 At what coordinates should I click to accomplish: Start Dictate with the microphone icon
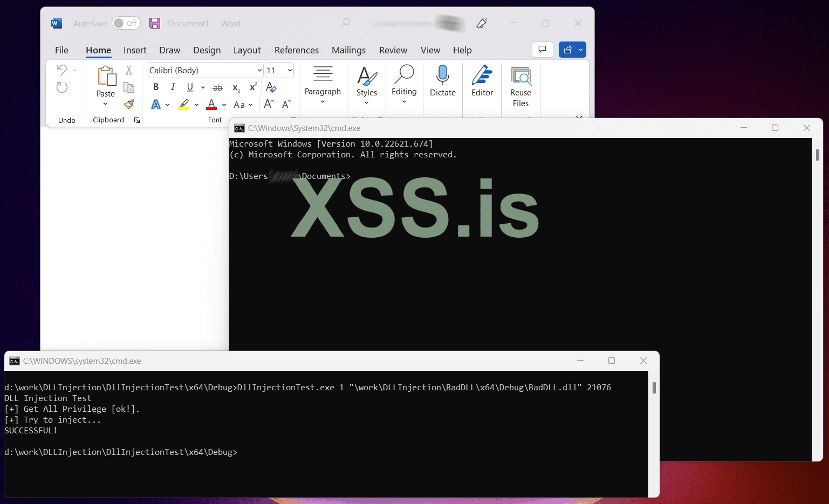tap(443, 75)
